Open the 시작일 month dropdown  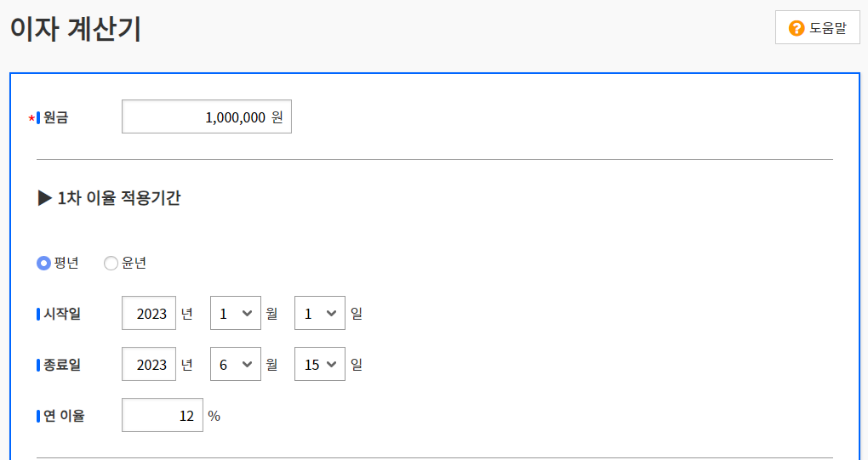[x=235, y=313]
